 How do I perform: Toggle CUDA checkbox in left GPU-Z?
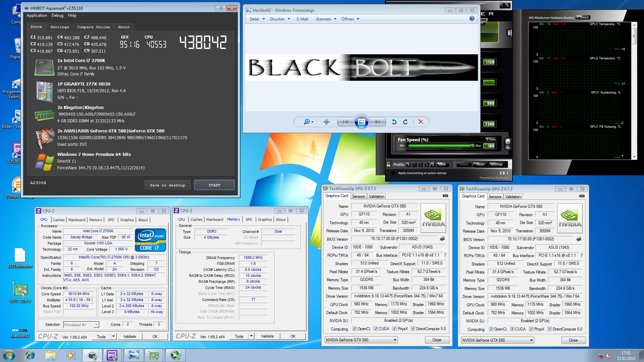pos(376,329)
